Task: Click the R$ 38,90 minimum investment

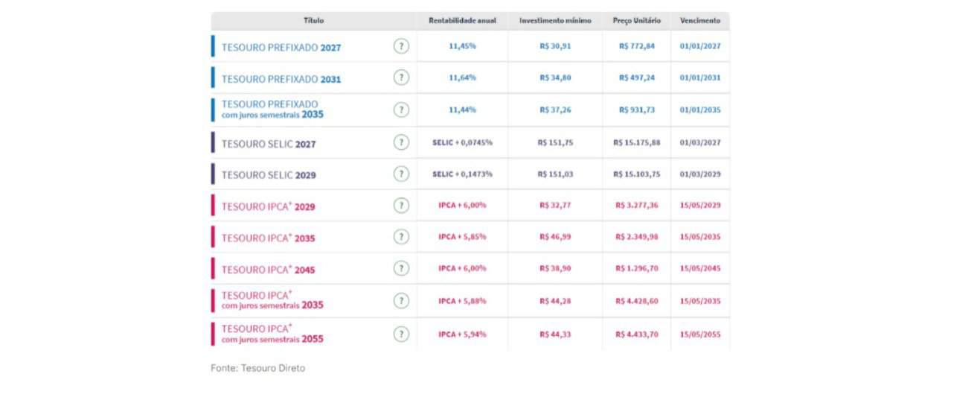Action: 555,268
